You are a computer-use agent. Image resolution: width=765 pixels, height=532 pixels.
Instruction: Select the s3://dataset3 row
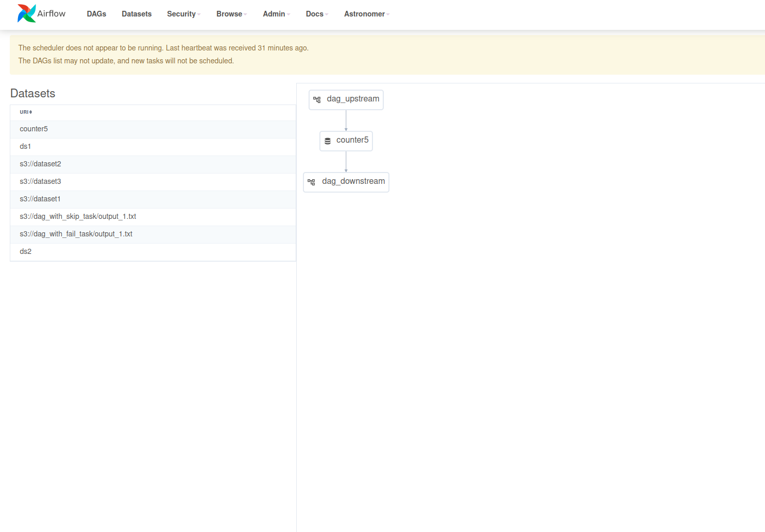153,182
